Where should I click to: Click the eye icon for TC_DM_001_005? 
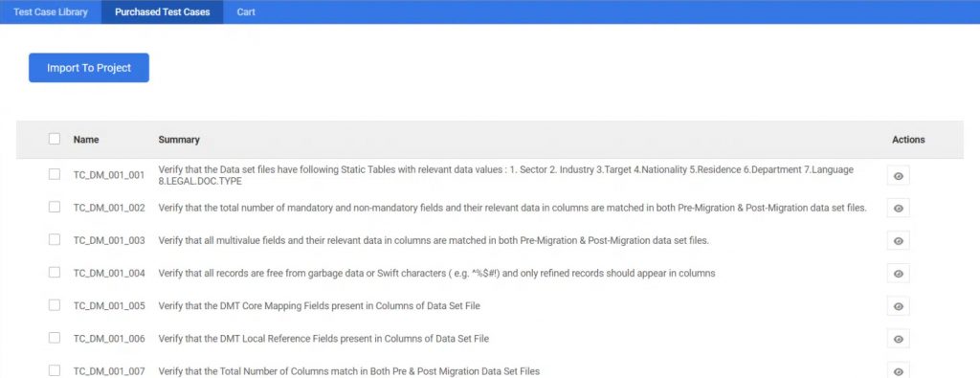pos(898,306)
